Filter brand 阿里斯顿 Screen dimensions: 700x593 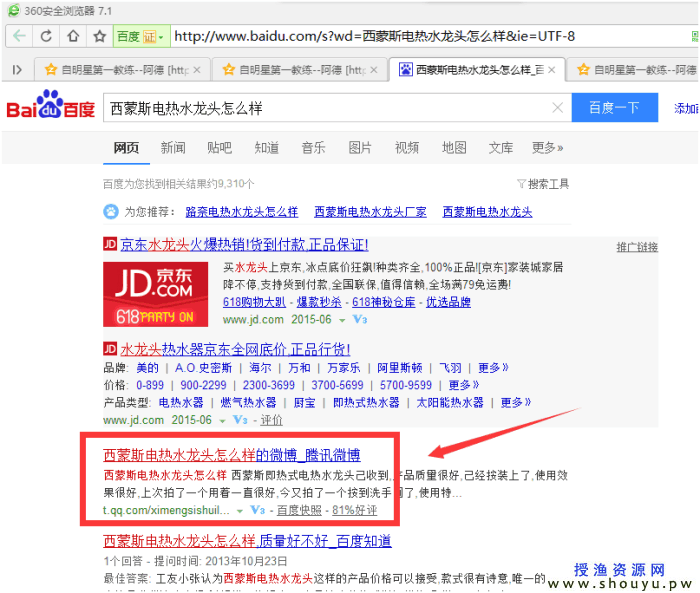(x=400, y=368)
